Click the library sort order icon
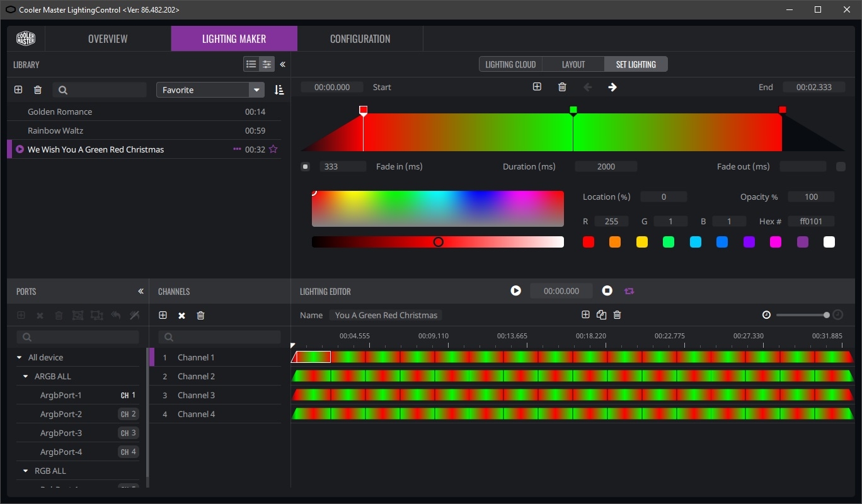 tap(279, 90)
